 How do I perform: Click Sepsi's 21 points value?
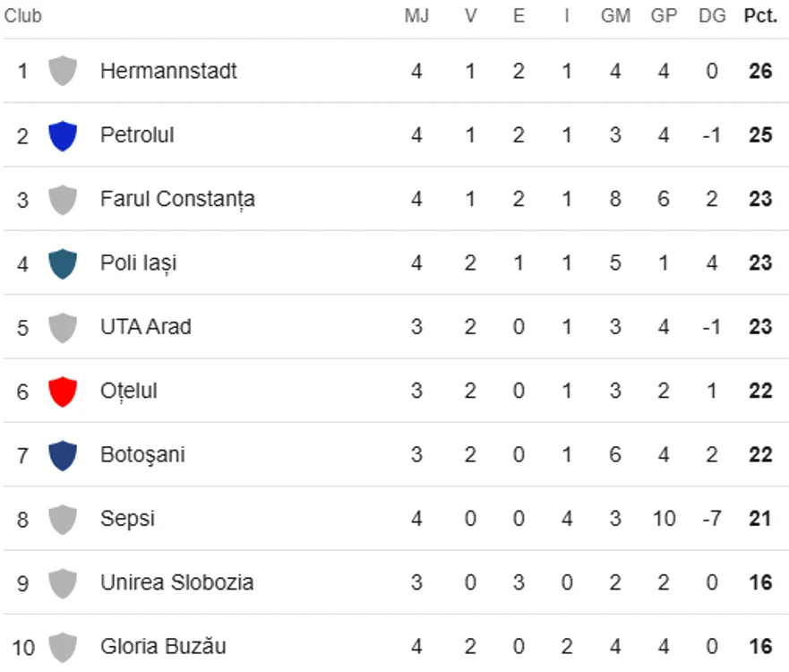[759, 519]
